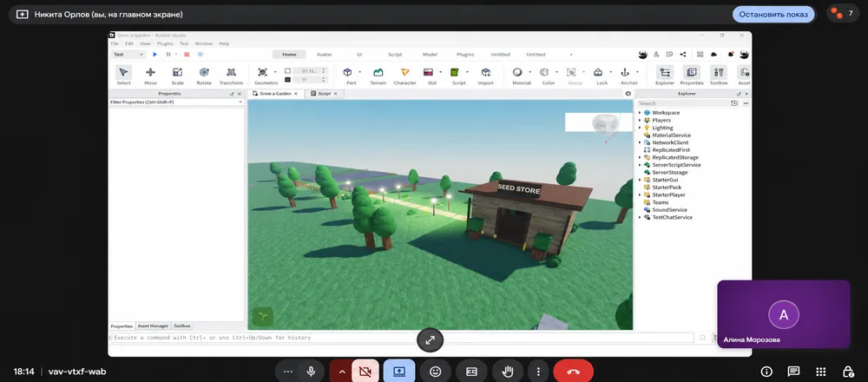The image size is (868, 382).
Task: Toggle the camera in the call bar
Action: tap(365, 372)
